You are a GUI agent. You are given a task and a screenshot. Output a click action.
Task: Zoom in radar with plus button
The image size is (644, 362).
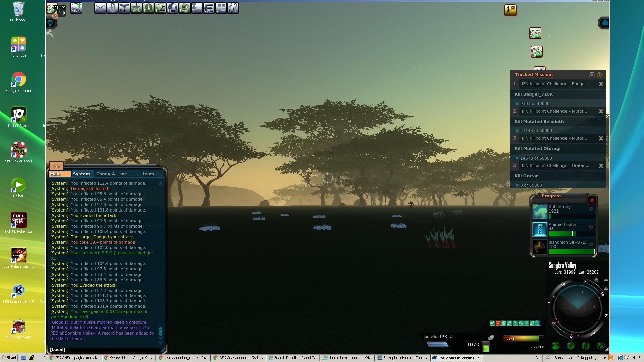click(x=606, y=289)
